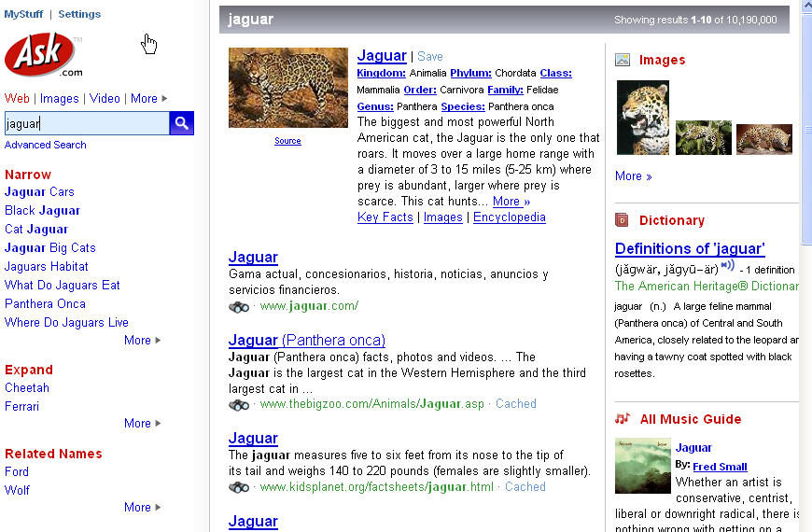
Task: Click the jaguar search input field
Action: coord(87,123)
